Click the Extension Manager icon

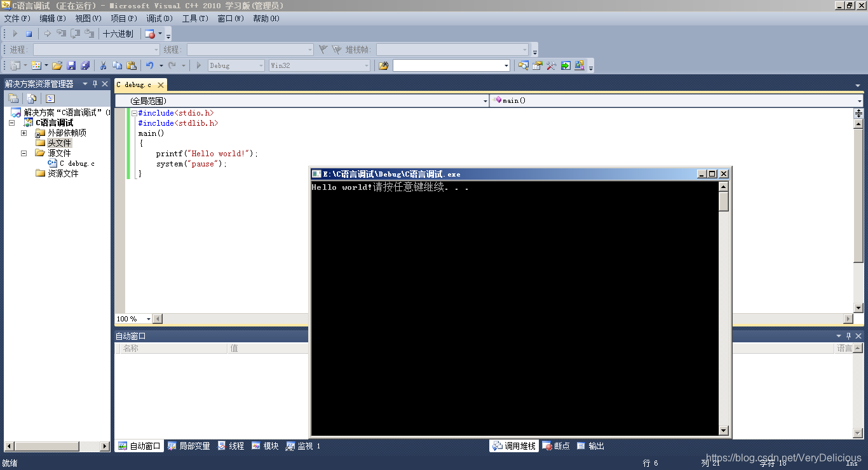click(x=580, y=65)
